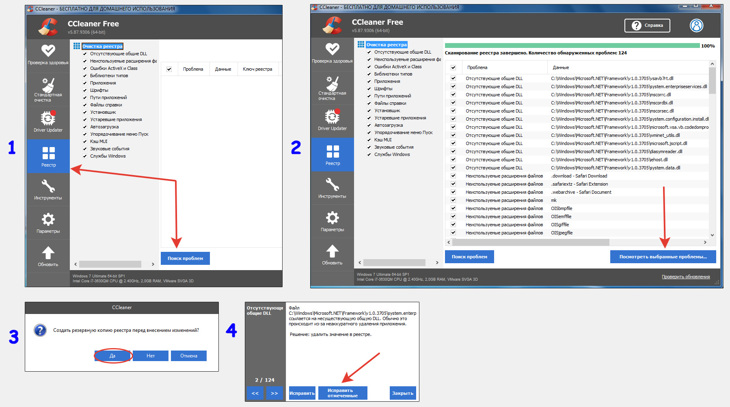Open Параметры gear in window 1 sidebar
730x407 pixels.
48,223
